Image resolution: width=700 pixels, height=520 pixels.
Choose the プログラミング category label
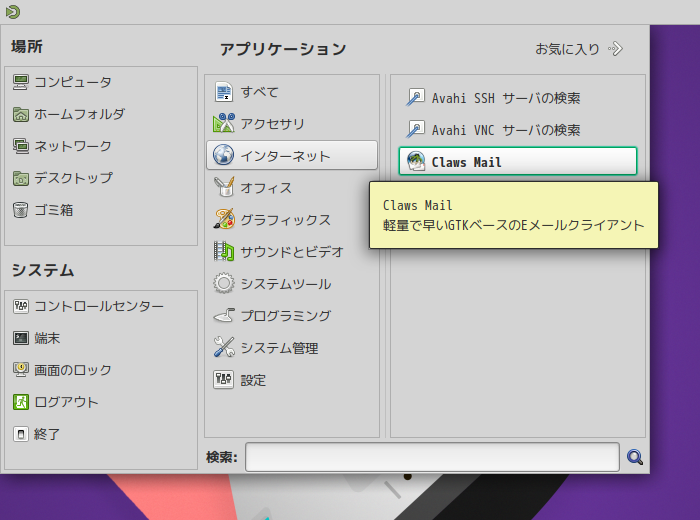click(286, 316)
